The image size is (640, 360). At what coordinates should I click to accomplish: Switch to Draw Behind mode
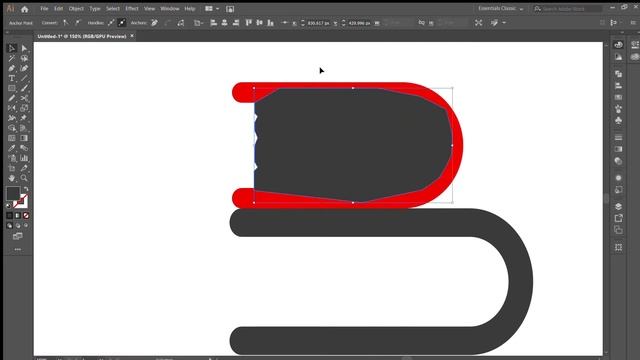click(18, 225)
